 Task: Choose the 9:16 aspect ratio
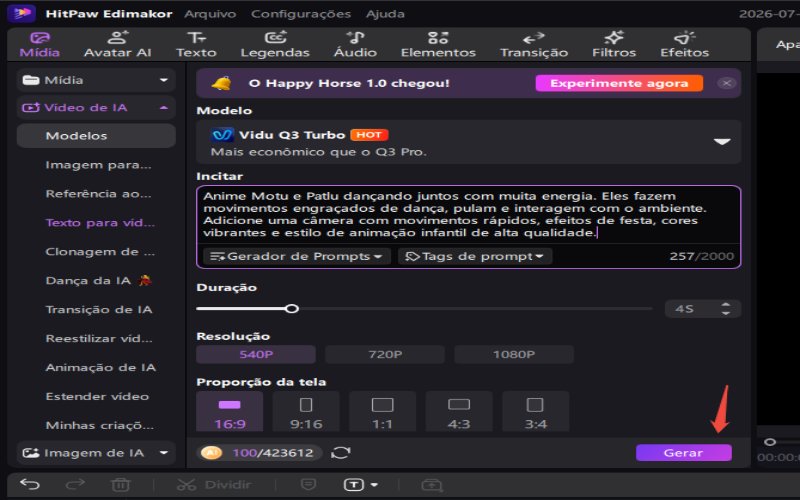306,412
